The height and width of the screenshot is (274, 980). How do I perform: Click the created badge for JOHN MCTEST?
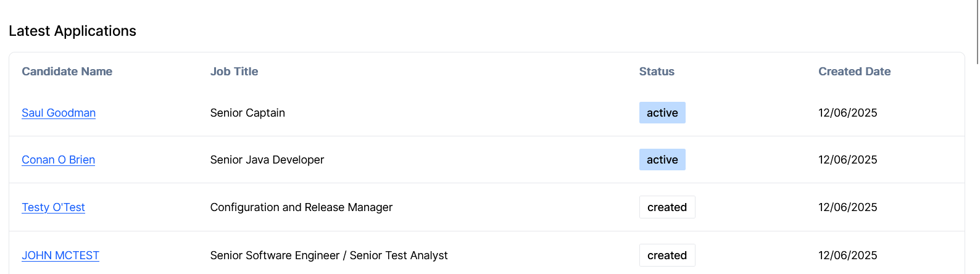667,255
